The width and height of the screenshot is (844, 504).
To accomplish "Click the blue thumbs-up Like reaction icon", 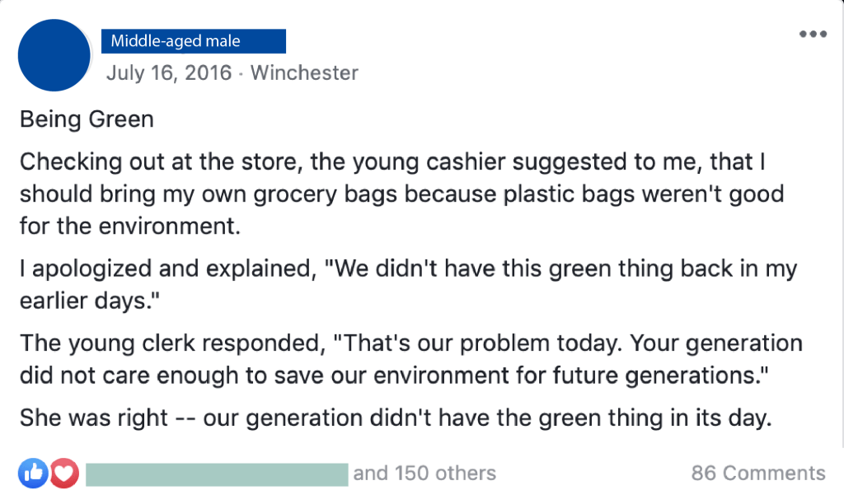I will pos(33,473).
